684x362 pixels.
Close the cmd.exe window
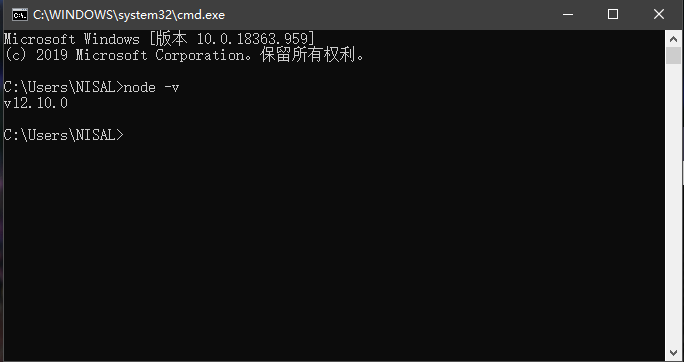659,14
